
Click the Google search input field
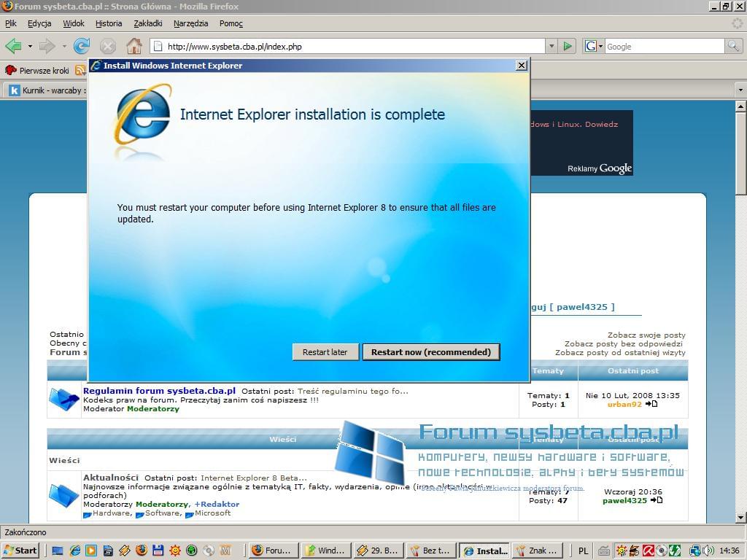(x=665, y=46)
